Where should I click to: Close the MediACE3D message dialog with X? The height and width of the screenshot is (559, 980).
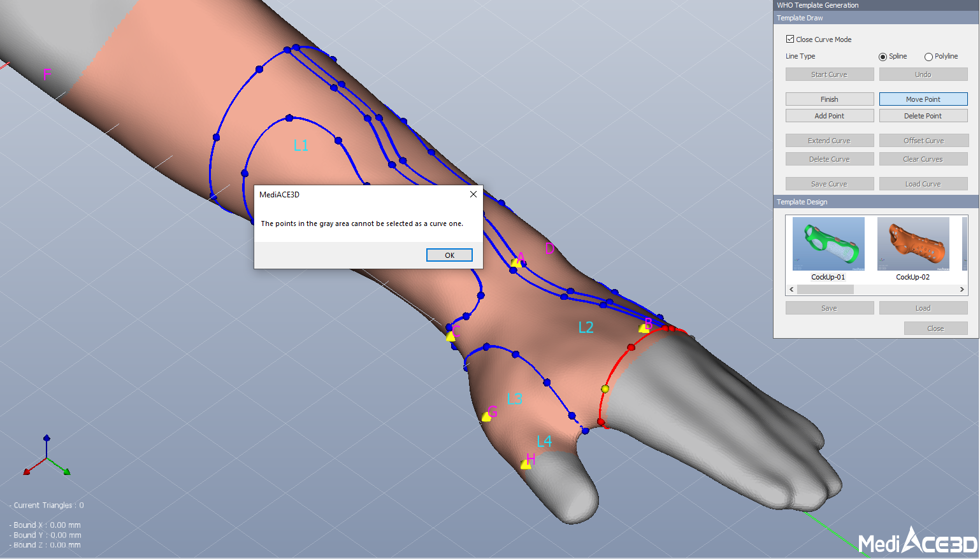(x=473, y=195)
